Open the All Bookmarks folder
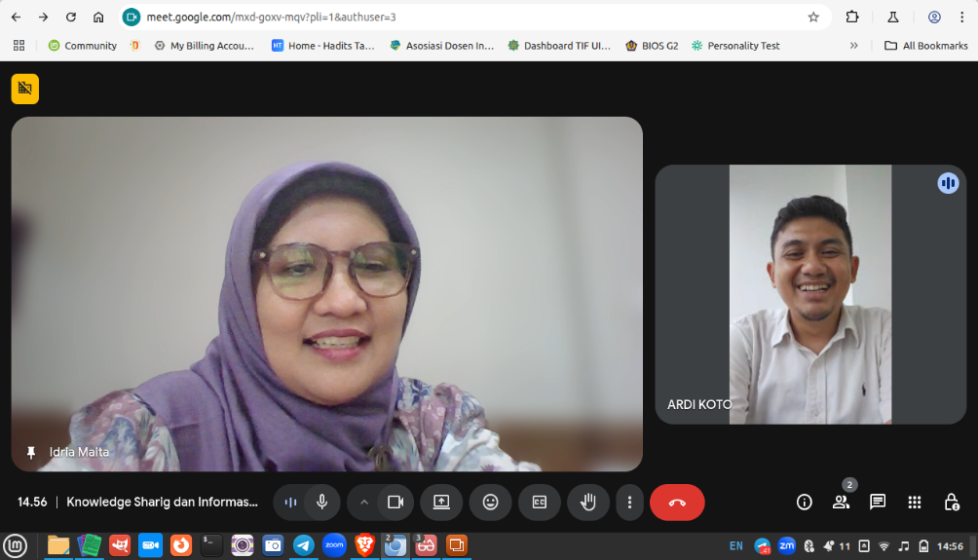Viewport: 978px width, 560px height. [x=925, y=46]
